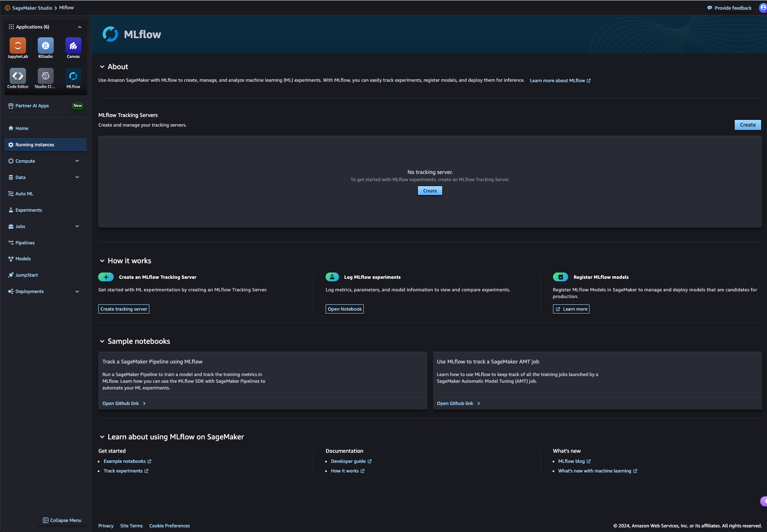The image size is (767, 532).
Task: Click the user profile avatar icon
Action: (x=763, y=8)
